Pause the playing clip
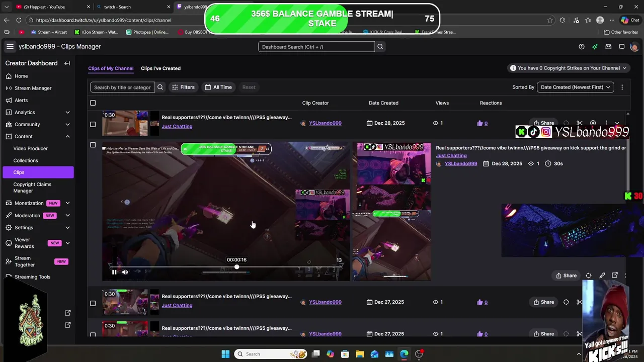 tap(114, 272)
